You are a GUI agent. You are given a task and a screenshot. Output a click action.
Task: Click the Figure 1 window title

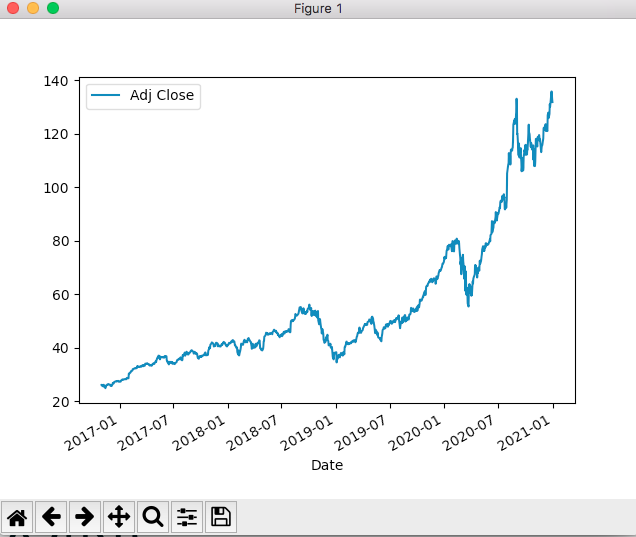tap(318, 9)
